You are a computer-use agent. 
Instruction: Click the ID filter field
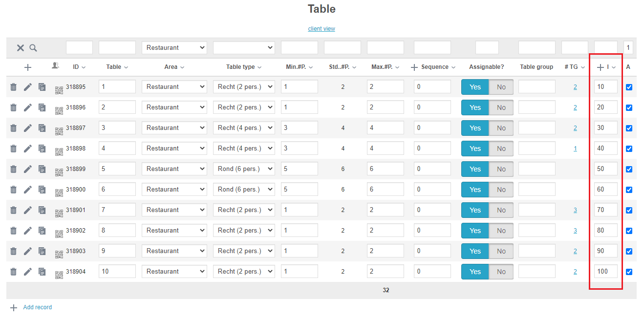click(x=79, y=48)
